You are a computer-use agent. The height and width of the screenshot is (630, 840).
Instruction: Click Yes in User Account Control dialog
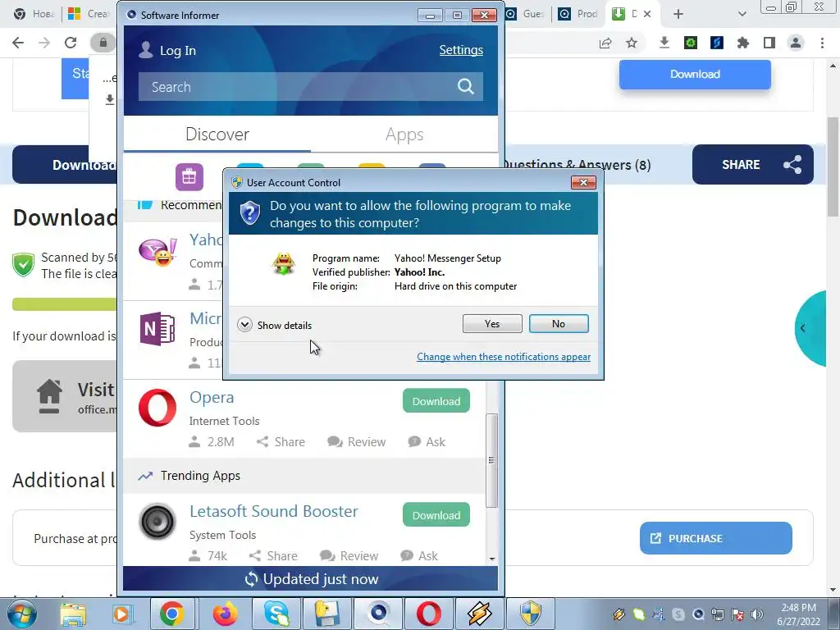[x=492, y=323]
